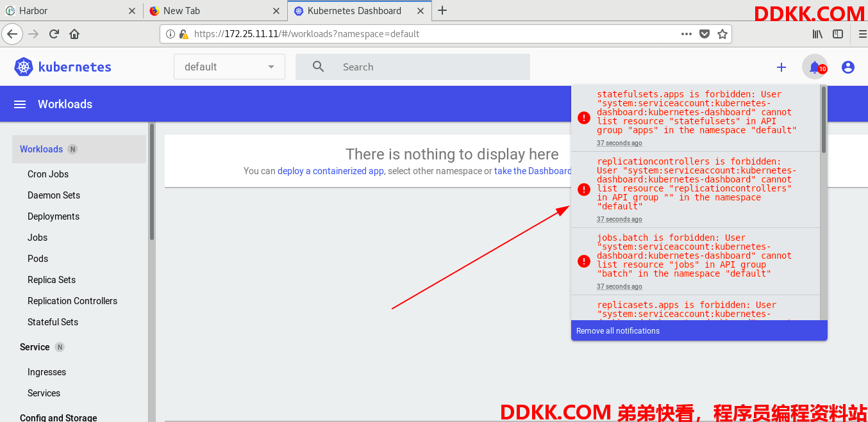
Task: Open Daemon Sets in sidebar
Action: (54, 195)
